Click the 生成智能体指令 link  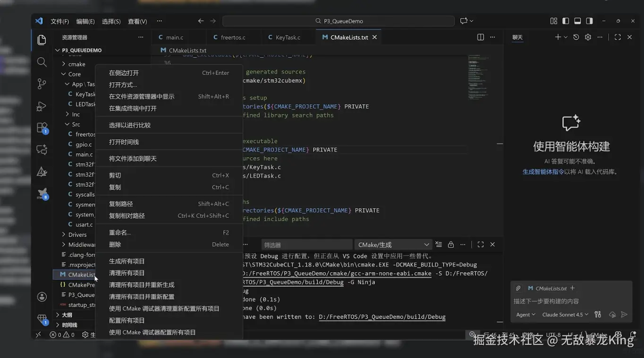543,172
